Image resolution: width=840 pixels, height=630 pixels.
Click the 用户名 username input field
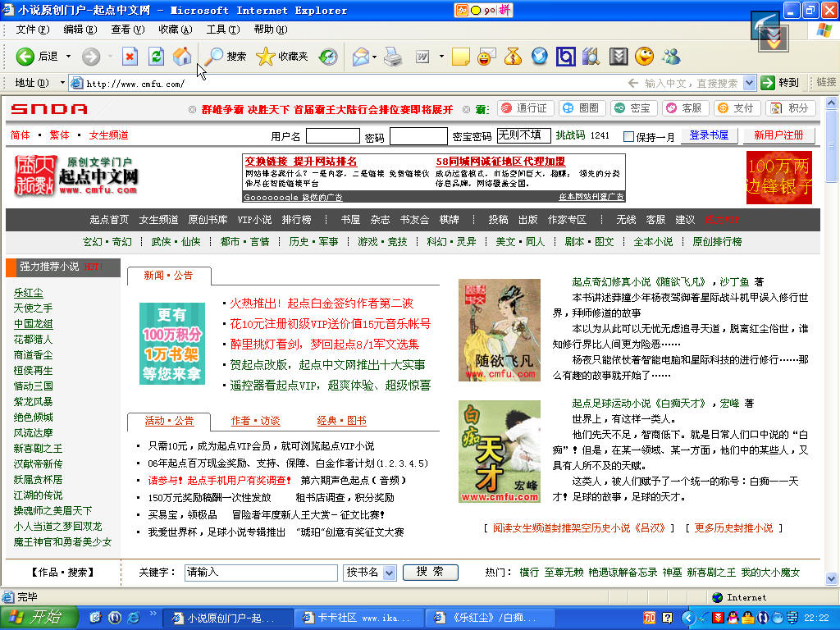coord(332,136)
